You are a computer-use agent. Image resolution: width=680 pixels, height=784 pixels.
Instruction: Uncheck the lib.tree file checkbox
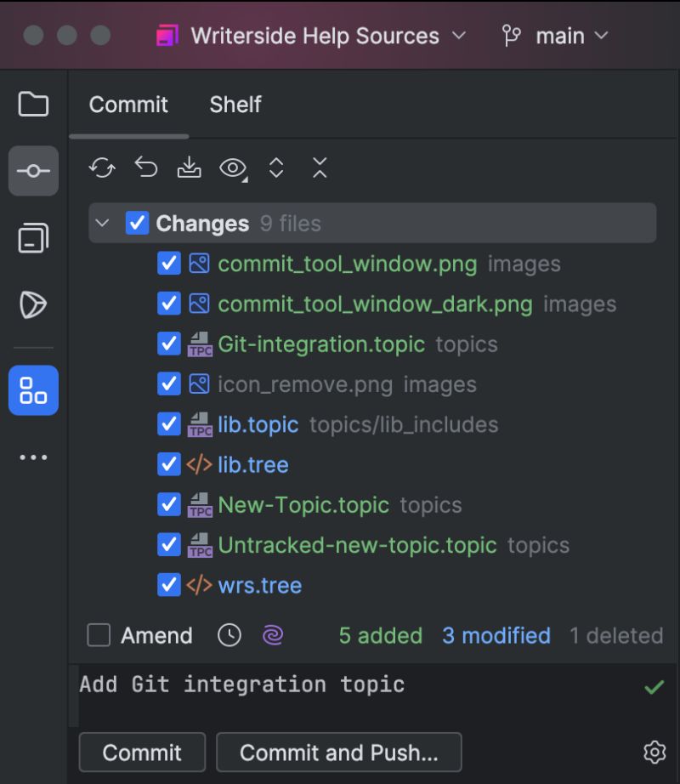coord(168,464)
